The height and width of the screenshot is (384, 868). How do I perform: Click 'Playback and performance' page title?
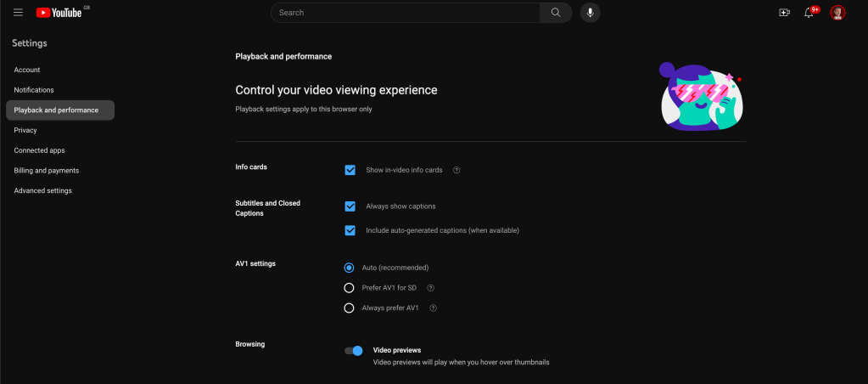point(283,57)
